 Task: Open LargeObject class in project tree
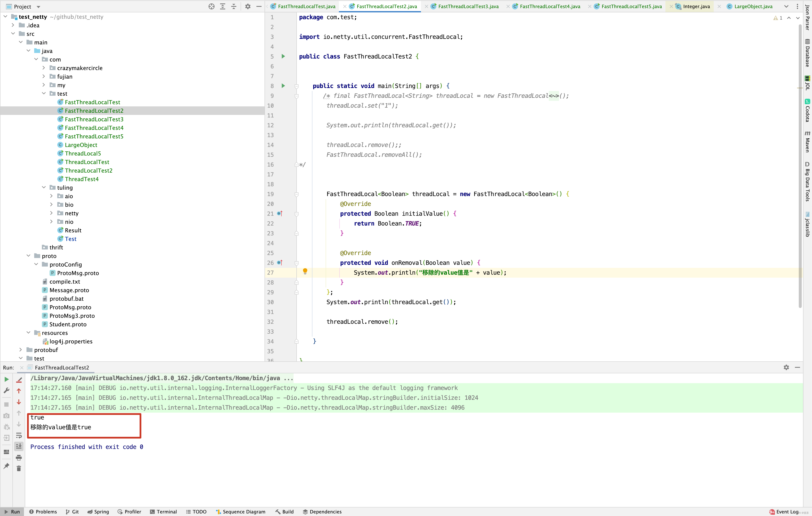pos(81,145)
